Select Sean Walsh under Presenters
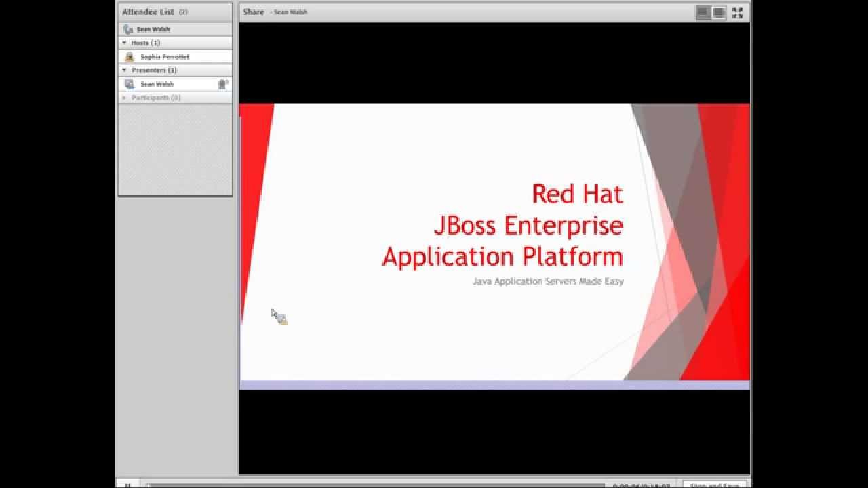The width and height of the screenshot is (868, 488). tap(176, 84)
